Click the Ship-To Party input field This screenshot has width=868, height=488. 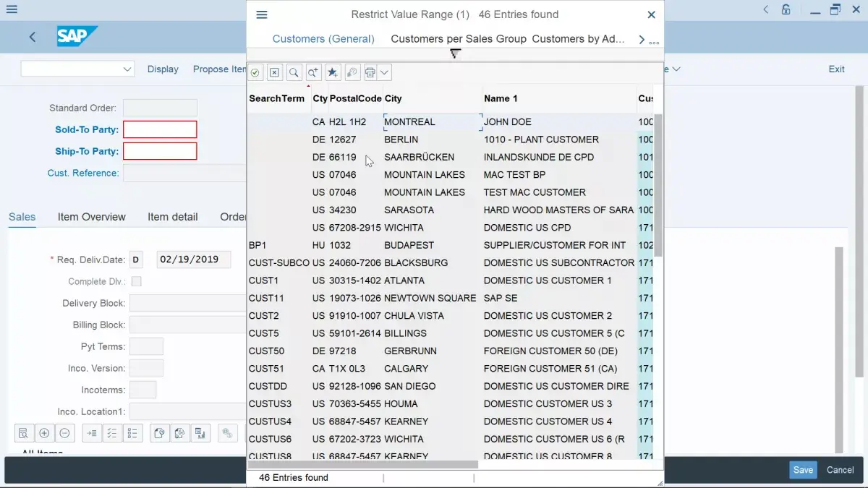click(160, 151)
